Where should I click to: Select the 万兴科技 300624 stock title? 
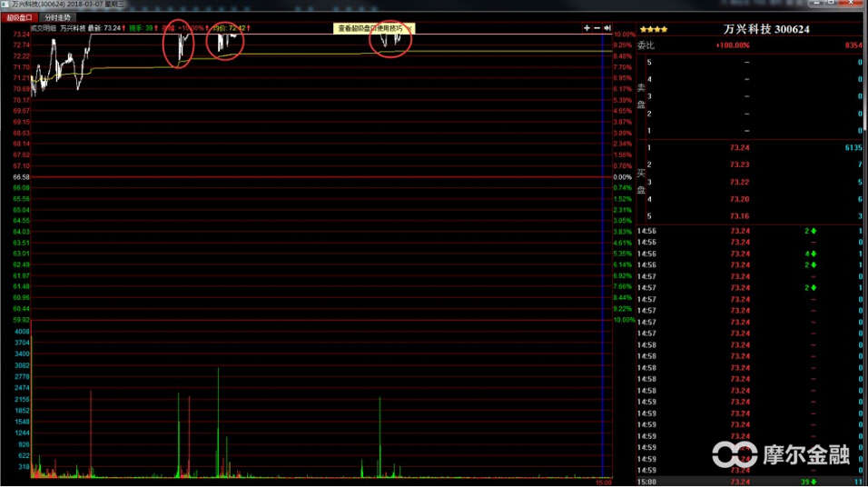766,29
